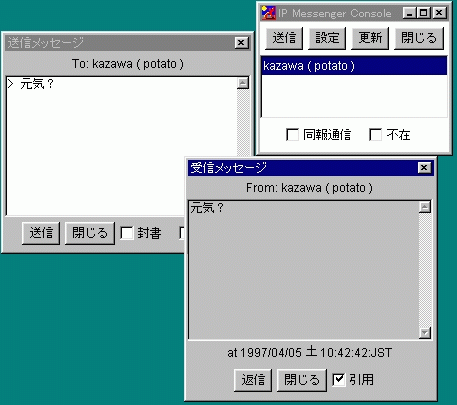
Task: Click 閉じる in the Console toolbar
Action: click(419, 38)
